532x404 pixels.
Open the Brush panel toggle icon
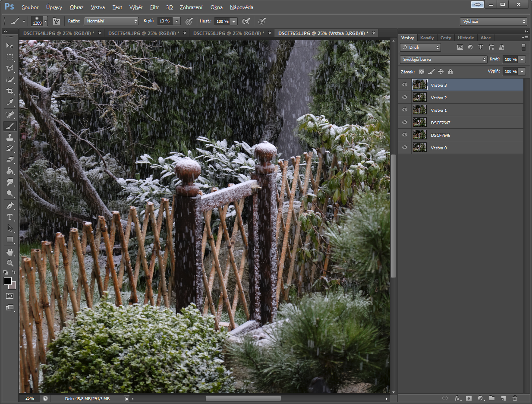57,21
